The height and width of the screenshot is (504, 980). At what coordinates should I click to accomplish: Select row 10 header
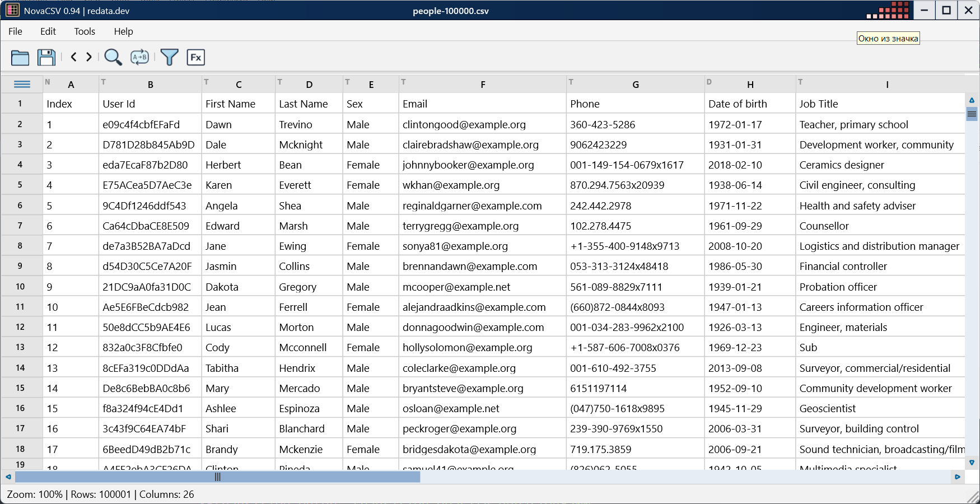point(20,287)
